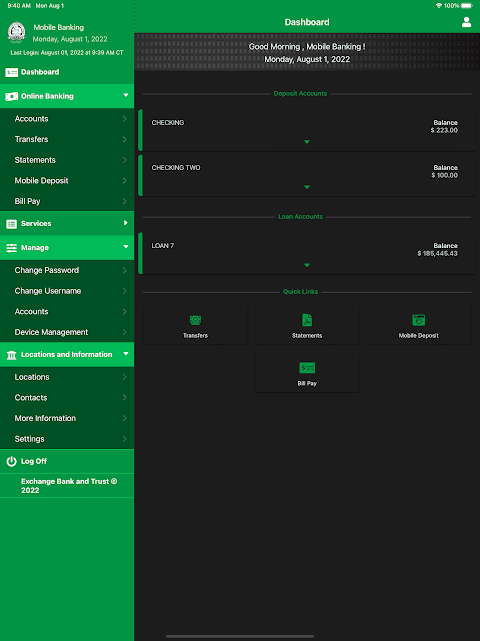Open Mobile Deposit from the sidebar

tap(67, 181)
